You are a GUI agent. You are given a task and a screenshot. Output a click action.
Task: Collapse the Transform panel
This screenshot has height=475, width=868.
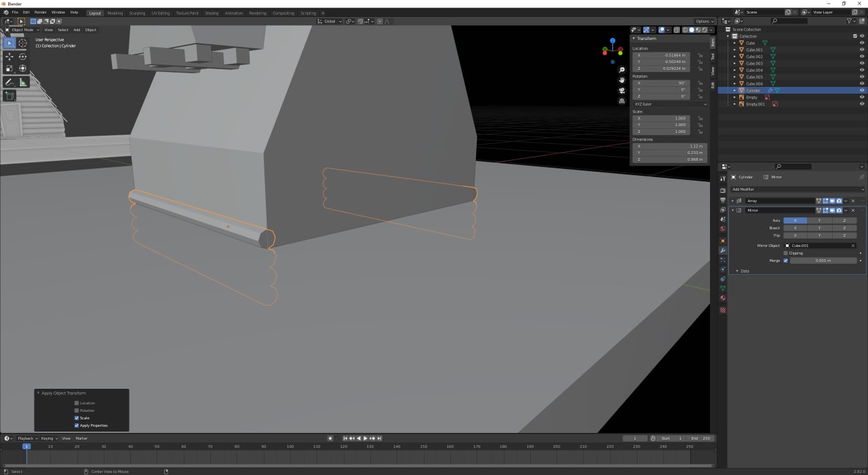tap(634, 39)
